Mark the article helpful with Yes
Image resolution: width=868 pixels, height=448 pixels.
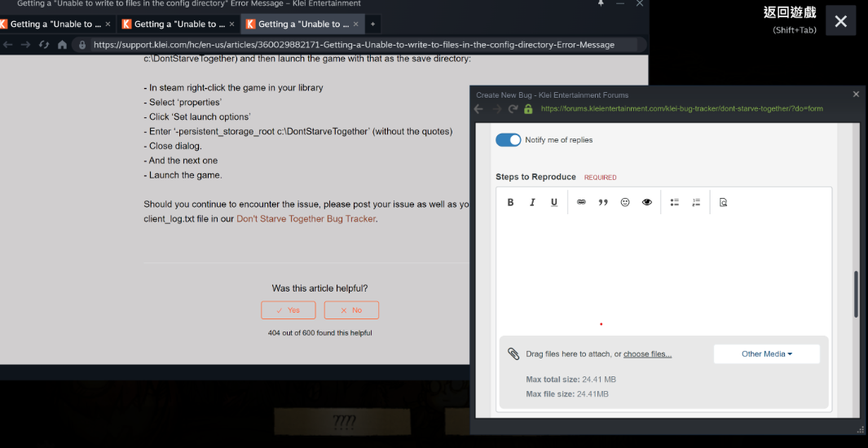[289, 310]
